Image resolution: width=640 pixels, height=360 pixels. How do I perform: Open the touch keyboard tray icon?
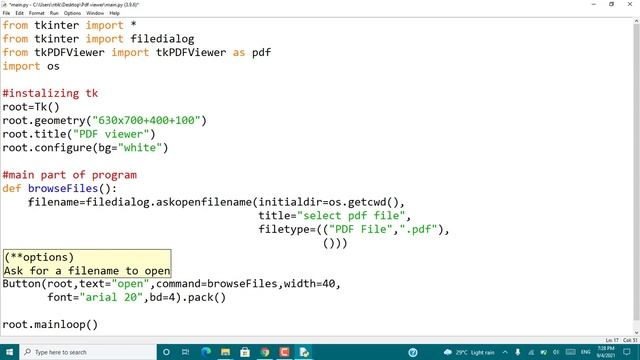[x=571, y=352]
